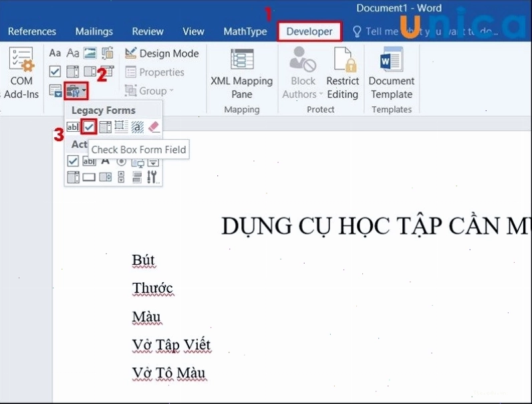Open control Properties

click(154, 72)
